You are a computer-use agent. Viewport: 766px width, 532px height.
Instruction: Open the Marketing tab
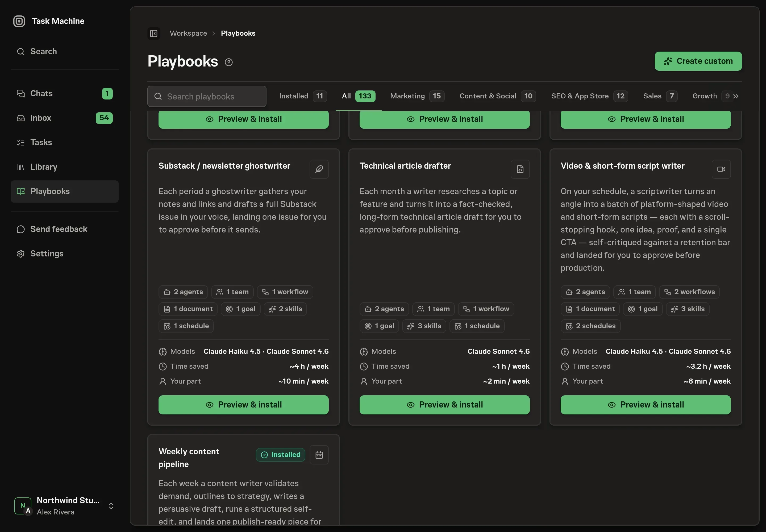click(417, 96)
